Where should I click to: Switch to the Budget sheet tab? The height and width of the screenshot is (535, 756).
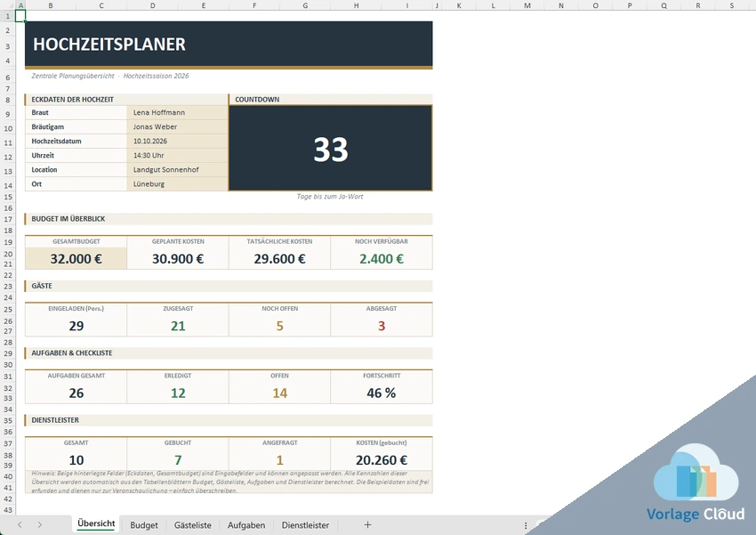pos(144,525)
